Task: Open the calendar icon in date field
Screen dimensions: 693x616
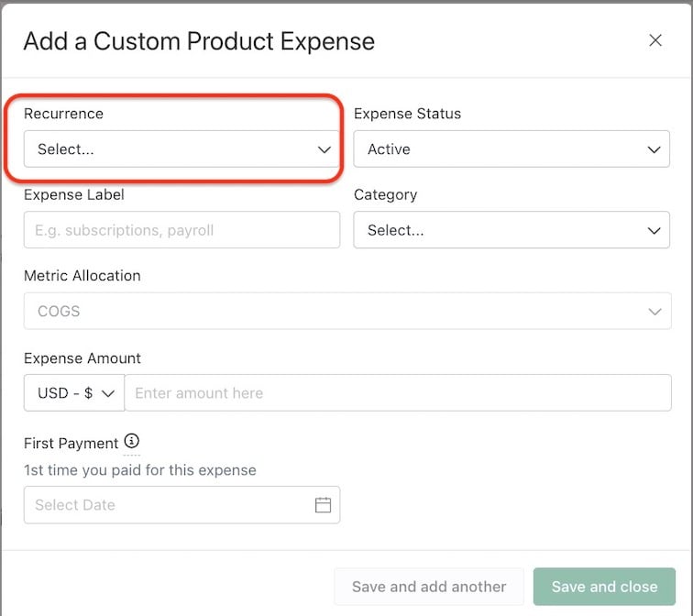Action: [x=323, y=505]
